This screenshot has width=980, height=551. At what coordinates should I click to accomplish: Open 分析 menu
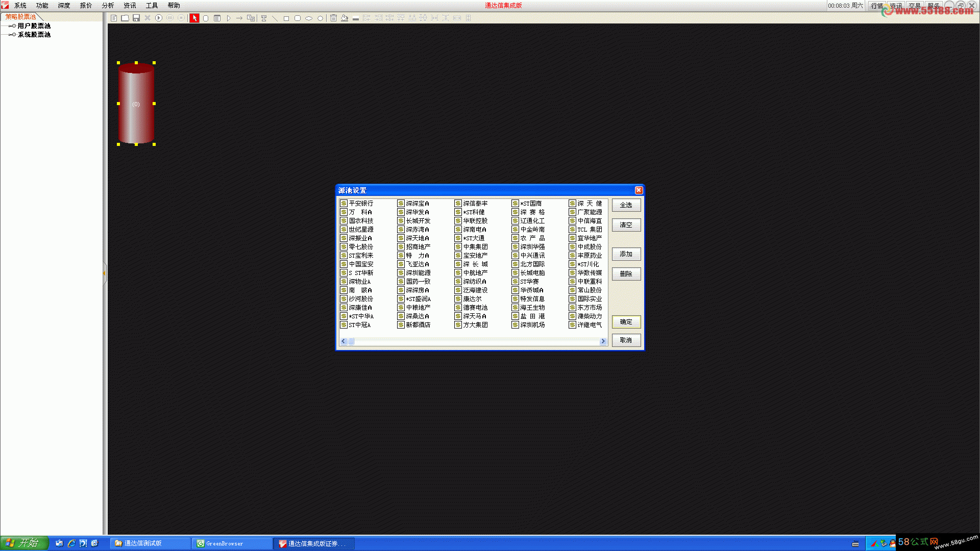click(x=108, y=6)
